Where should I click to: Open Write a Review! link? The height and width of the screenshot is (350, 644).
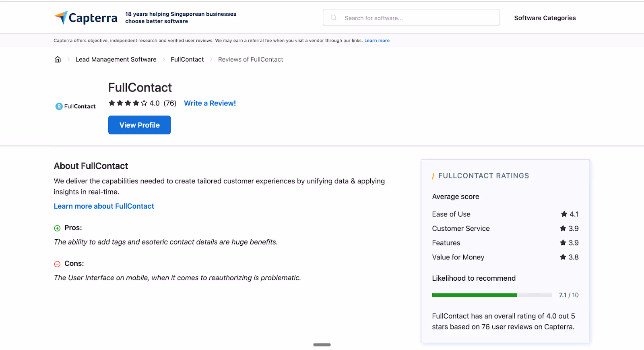[x=210, y=103]
